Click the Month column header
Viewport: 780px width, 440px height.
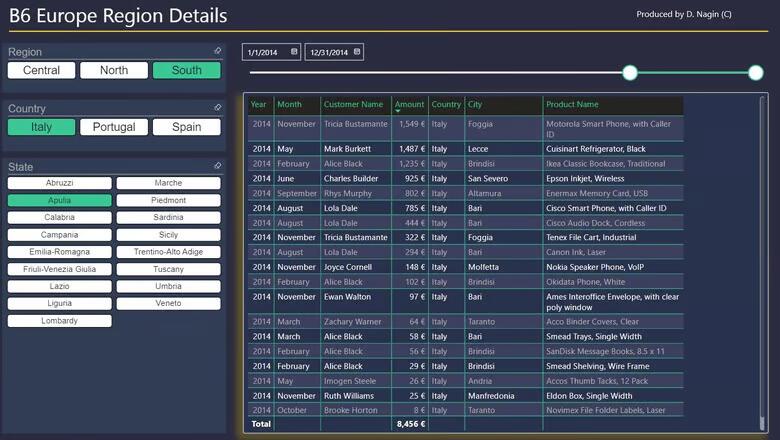[289, 104]
